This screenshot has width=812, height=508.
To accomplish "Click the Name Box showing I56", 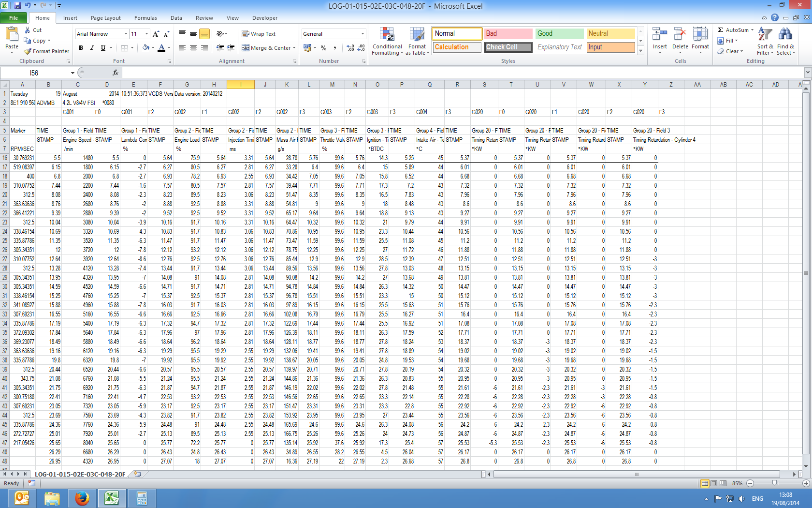I will click(x=34, y=73).
